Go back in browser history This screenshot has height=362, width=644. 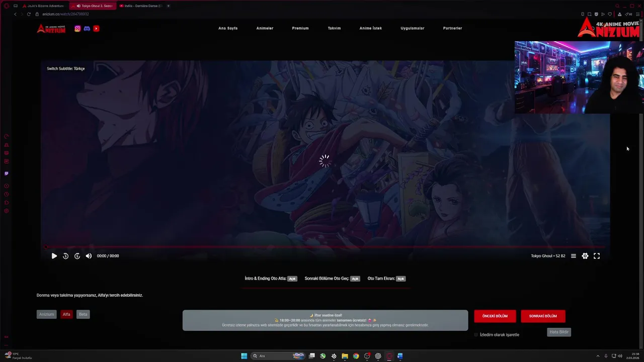(x=15, y=14)
